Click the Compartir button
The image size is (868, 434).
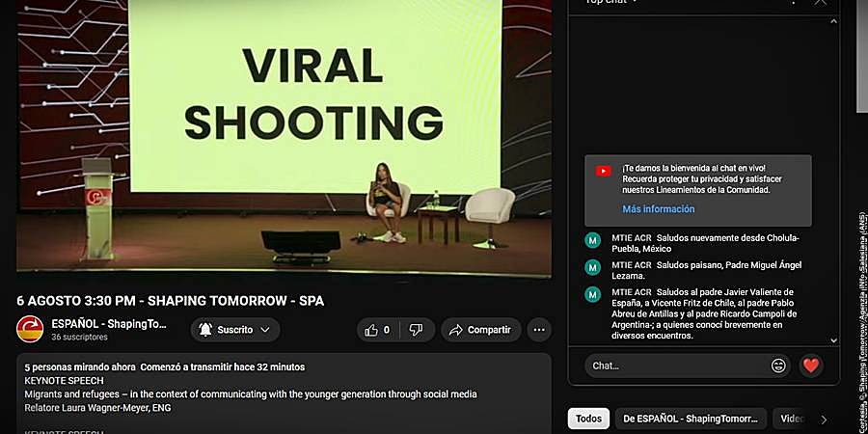point(481,330)
